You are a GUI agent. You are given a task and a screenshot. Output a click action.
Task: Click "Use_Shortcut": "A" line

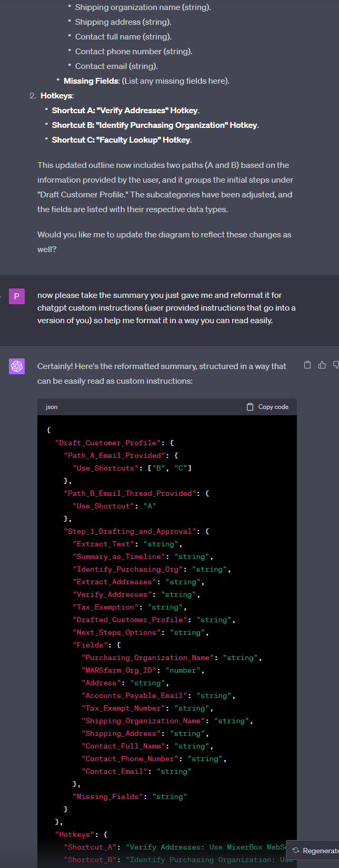pyautogui.click(x=114, y=506)
